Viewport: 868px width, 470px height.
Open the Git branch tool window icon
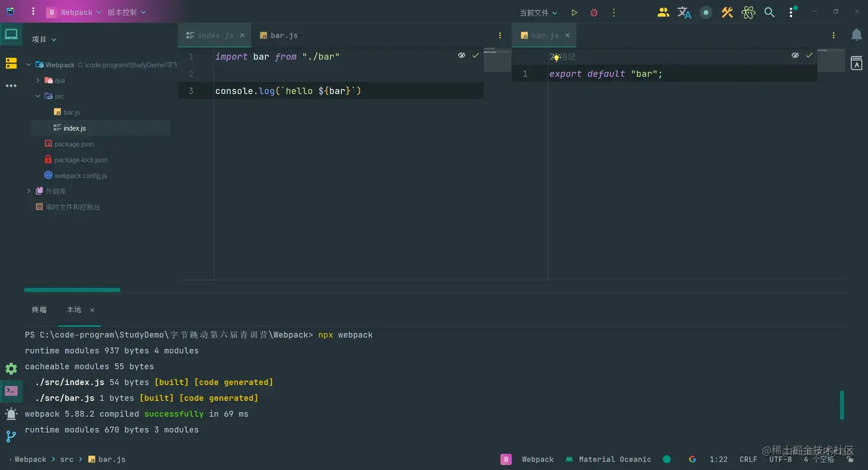point(11,436)
